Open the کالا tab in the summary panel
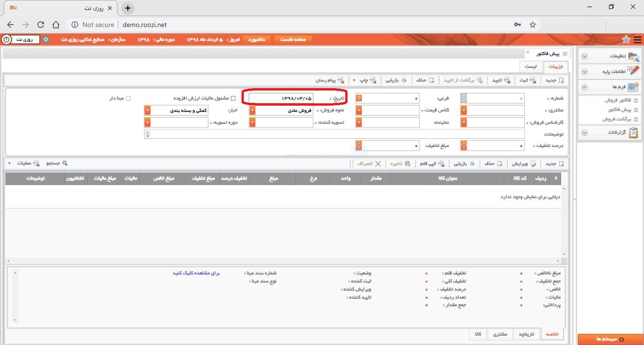The height and width of the screenshot is (345, 644). tap(478, 334)
